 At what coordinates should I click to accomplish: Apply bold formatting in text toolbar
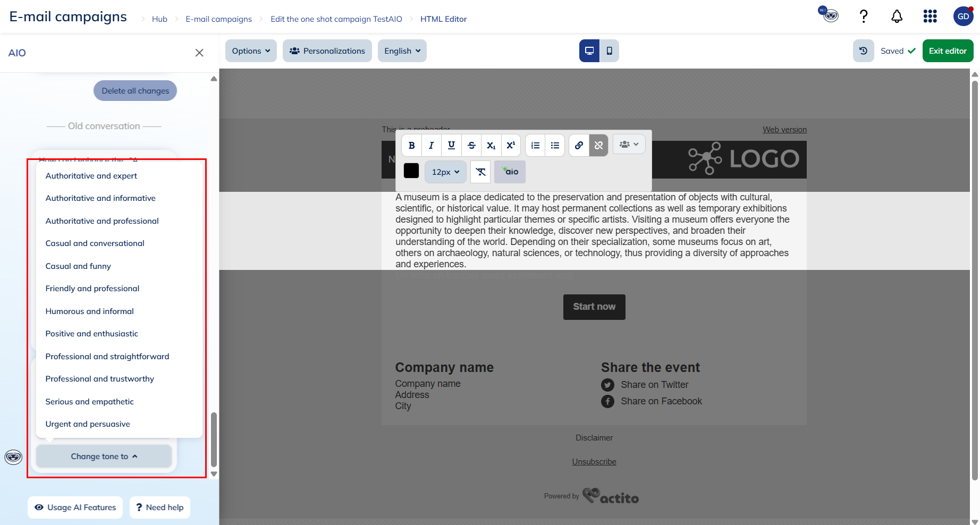[x=411, y=146]
